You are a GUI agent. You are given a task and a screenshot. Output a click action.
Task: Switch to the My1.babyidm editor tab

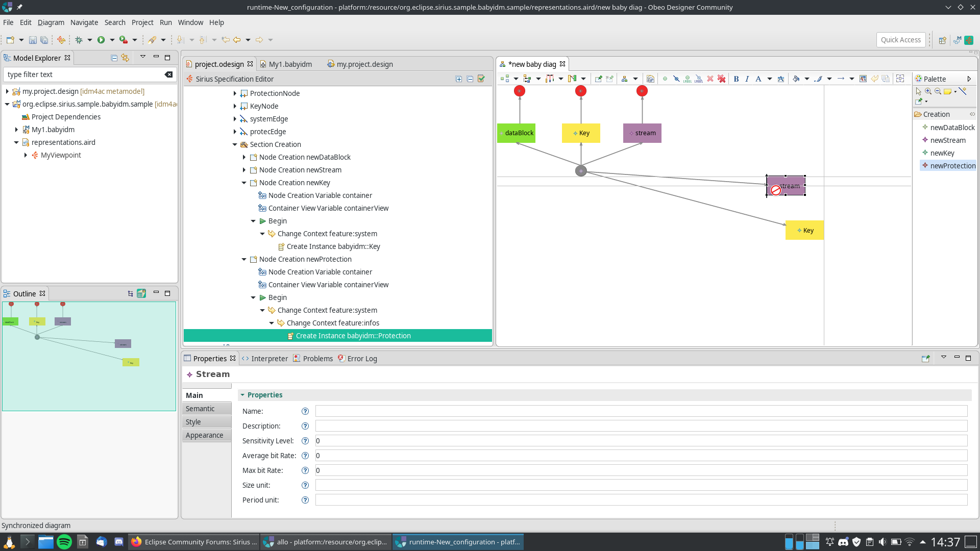point(290,64)
